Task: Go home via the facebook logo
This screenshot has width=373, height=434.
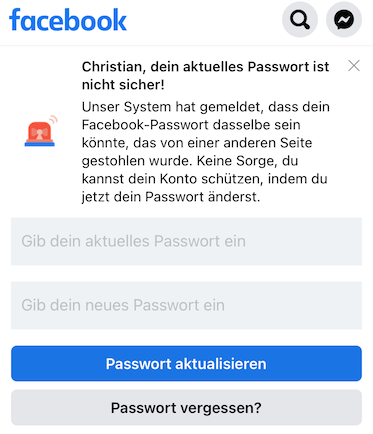Action: 68,20
